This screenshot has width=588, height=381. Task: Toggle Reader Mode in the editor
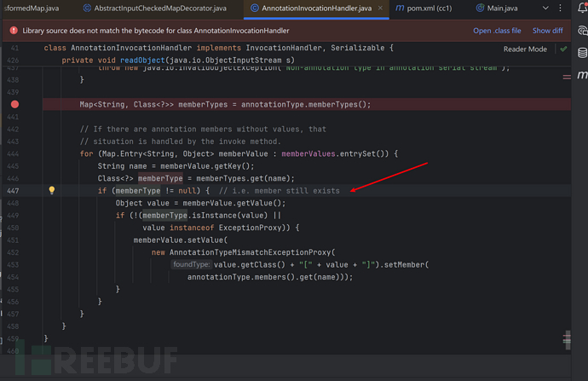525,49
